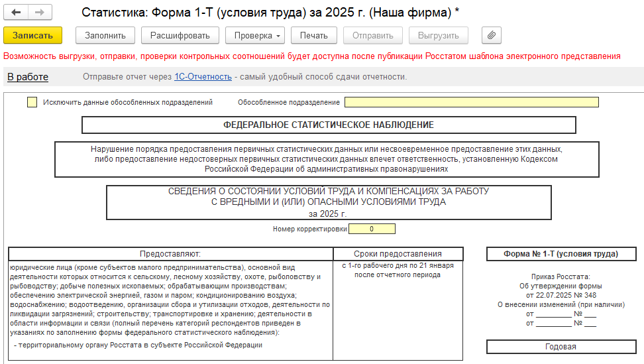Image resolution: width=644 pixels, height=364 pixels.
Task: Expand the Проверка dropdown menu
Action: click(x=254, y=35)
